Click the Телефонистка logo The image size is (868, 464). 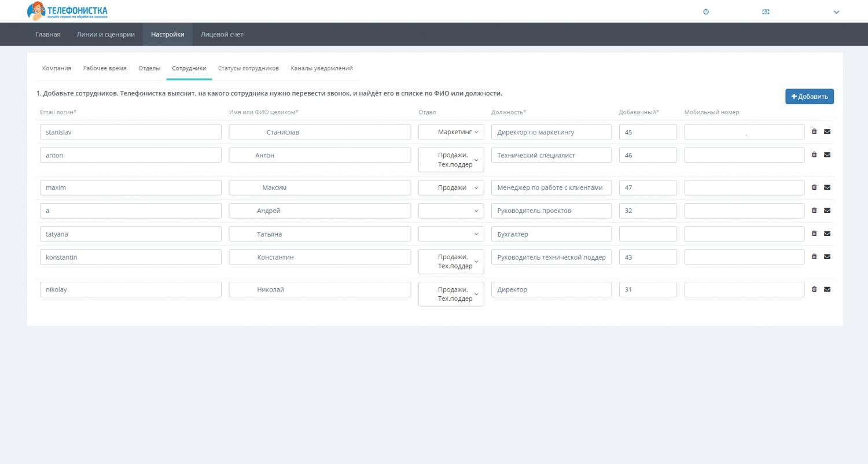[x=67, y=12]
